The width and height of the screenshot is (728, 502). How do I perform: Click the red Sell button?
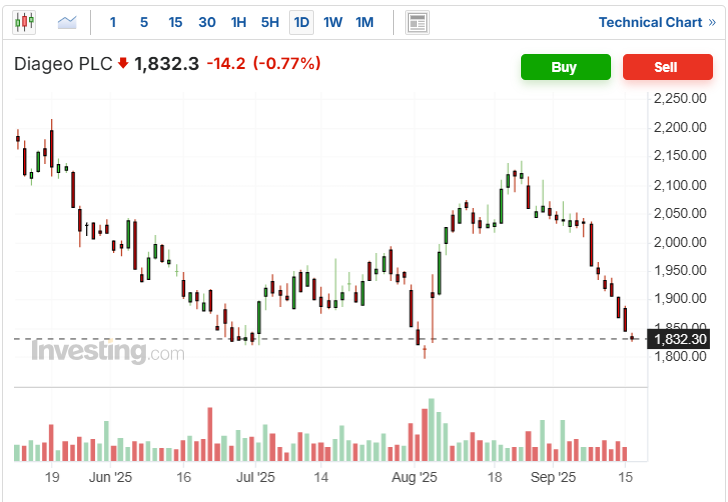pos(668,67)
